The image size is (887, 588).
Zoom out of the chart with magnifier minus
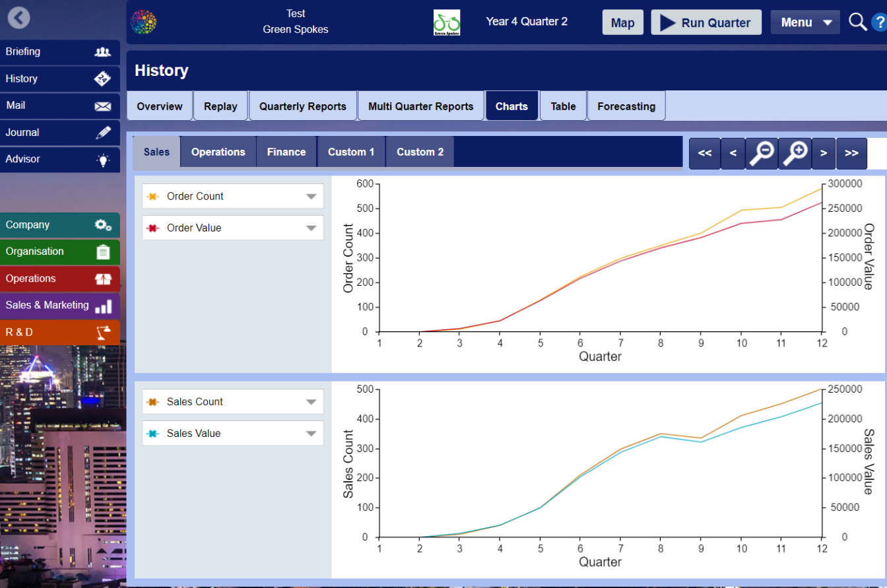[x=762, y=153]
